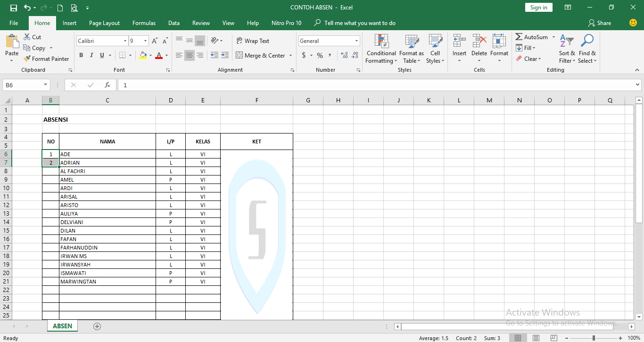Click the Decrease Indent icon
Viewport: 644px width, 342px height.
pyautogui.click(x=214, y=55)
